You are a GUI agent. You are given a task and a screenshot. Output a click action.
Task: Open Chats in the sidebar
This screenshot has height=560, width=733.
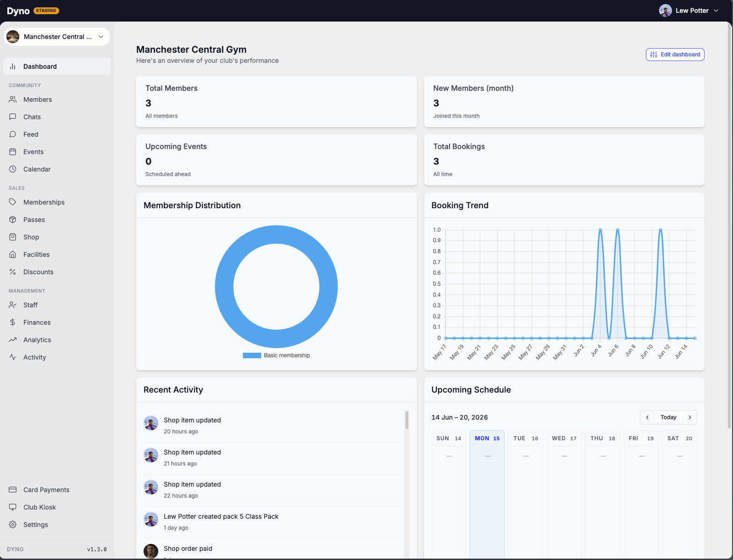pos(57,117)
